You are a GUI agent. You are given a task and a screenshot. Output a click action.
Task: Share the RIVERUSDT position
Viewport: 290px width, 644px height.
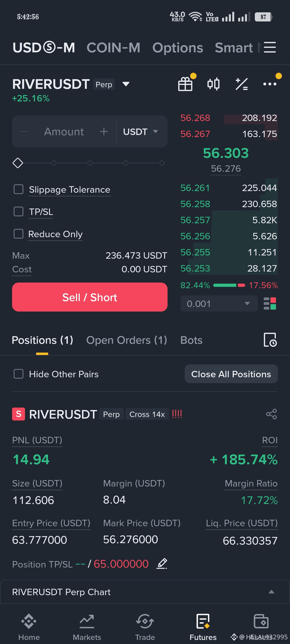[271, 414]
